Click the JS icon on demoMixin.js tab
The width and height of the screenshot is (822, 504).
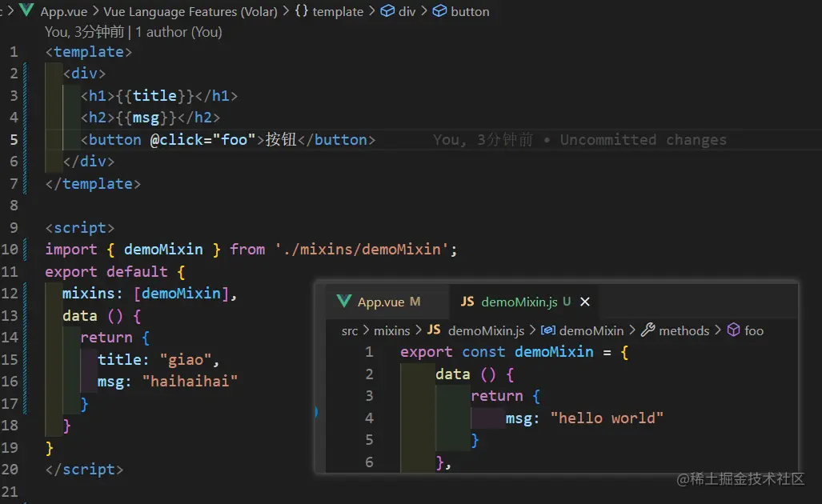(467, 302)
